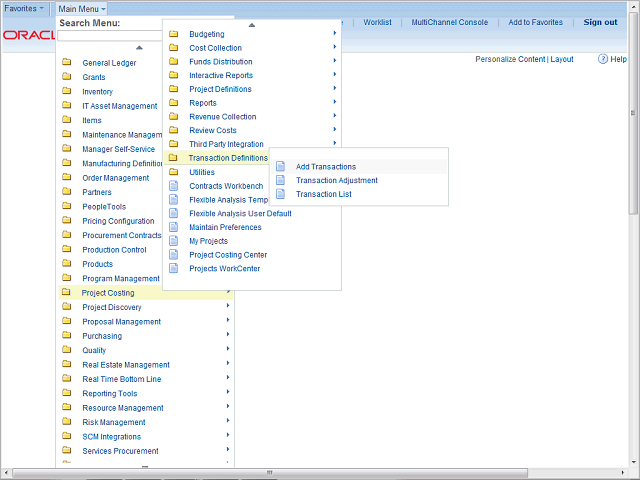Image resolution: width=640 pixels, height=480 pixels.
Task: Expand the Reports submenu arrow
Action: coord(335,102)
